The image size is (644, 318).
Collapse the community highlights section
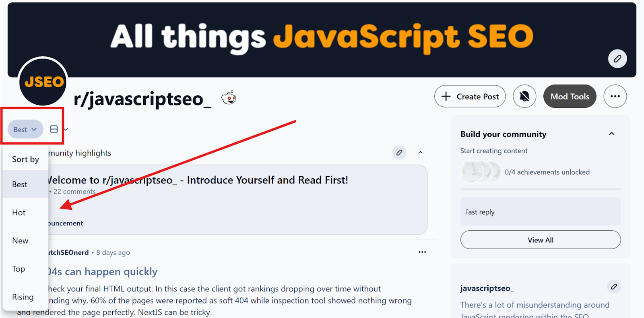pyautogui.click(x=420, y=153)
